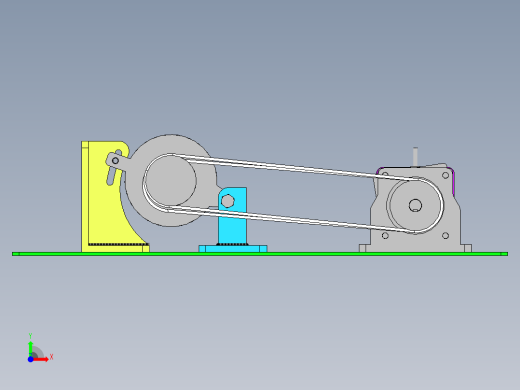Click the gearbox bottom-right mounting hole
Viewport: 520px width, 390px height.
click(x=445, y=236)
